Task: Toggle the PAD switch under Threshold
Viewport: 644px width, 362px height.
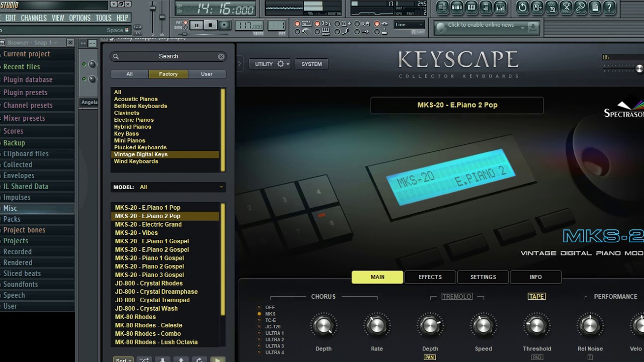Action: click(537, 357)
